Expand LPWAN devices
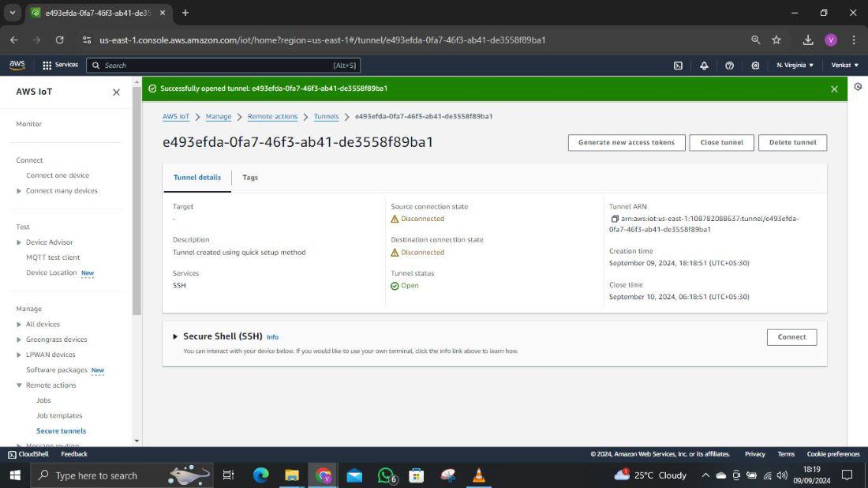The width and height of the screenshot is (868, 488). pos(19,355)
